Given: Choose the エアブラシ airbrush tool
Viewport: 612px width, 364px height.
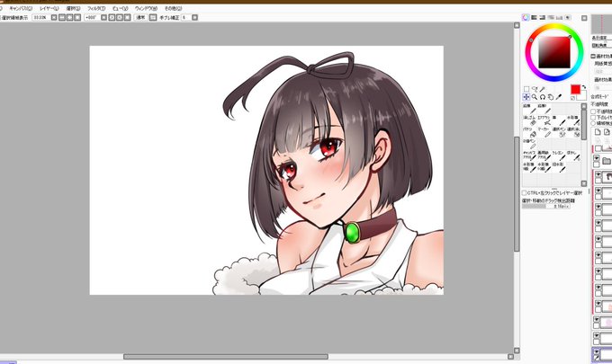Looking at the screenshot, I should click(544, 120).
